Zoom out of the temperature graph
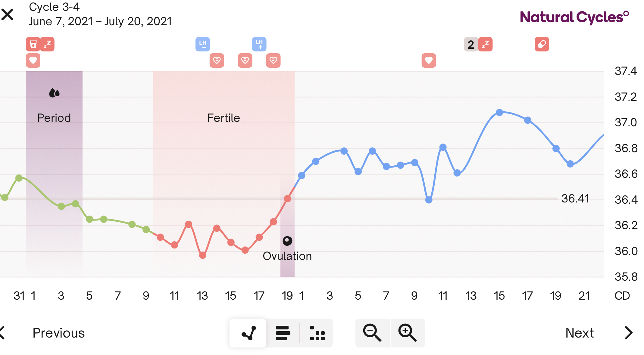This screenshot has width=644, height=355. coord(372,333)
